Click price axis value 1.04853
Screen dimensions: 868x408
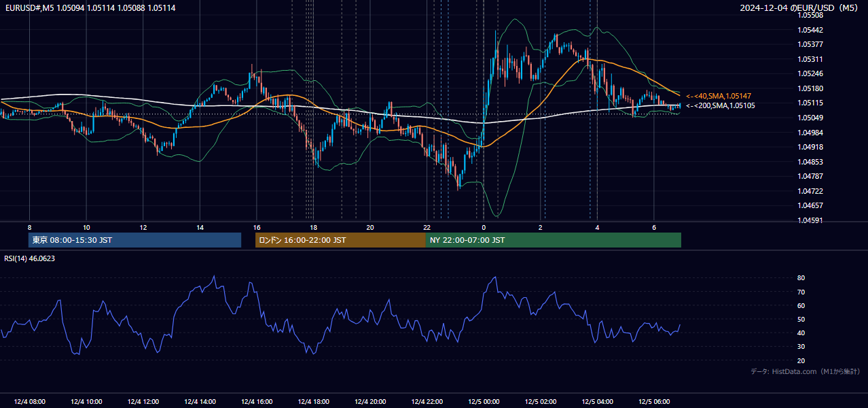pyautogui.click(x=810, y=162)
